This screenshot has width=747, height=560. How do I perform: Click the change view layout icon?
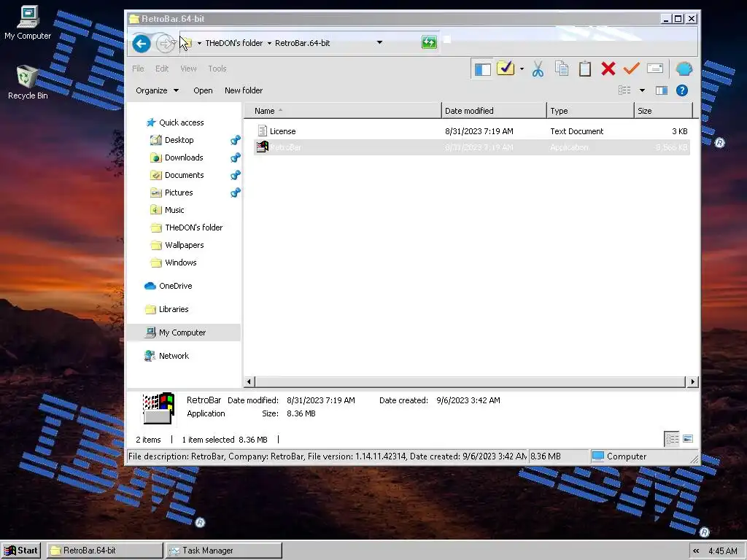pos(624,90)
